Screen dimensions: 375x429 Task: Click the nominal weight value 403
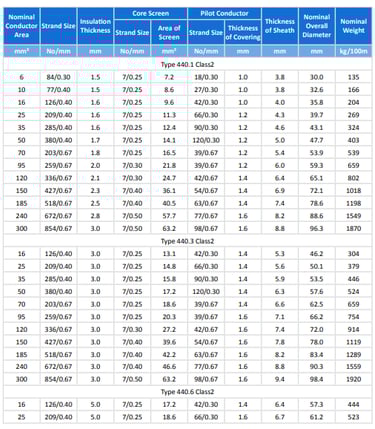click(x=353, y=140)
